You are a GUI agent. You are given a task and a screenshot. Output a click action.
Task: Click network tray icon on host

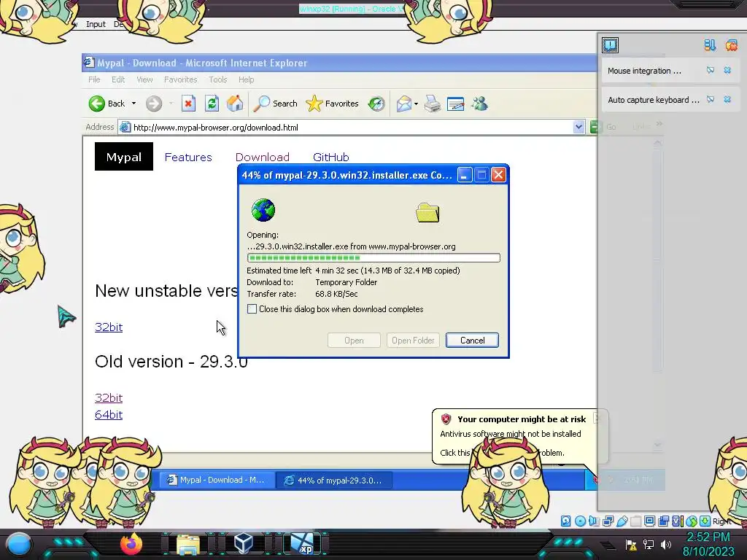[x=649, y=544]
